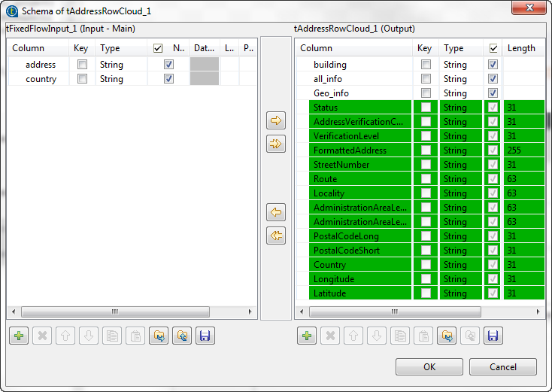Import schema from file in input toolbar

tap(159, 336)
